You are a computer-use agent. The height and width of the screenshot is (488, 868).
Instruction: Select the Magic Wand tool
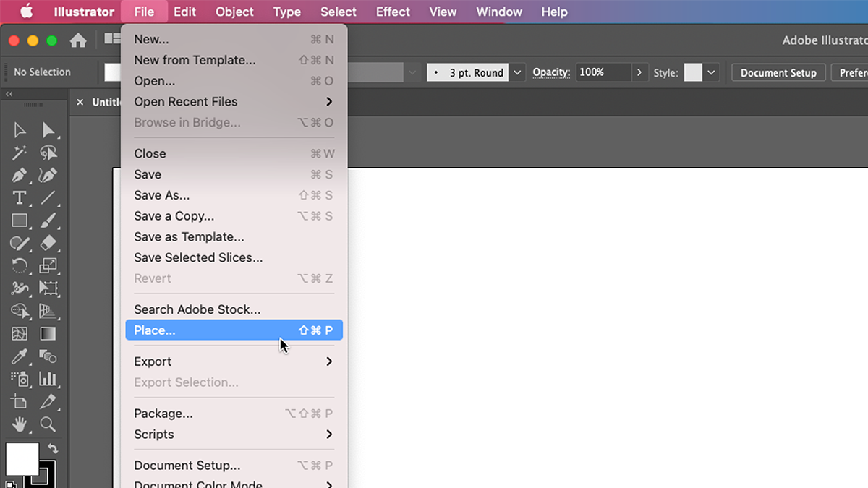(20, 153)
